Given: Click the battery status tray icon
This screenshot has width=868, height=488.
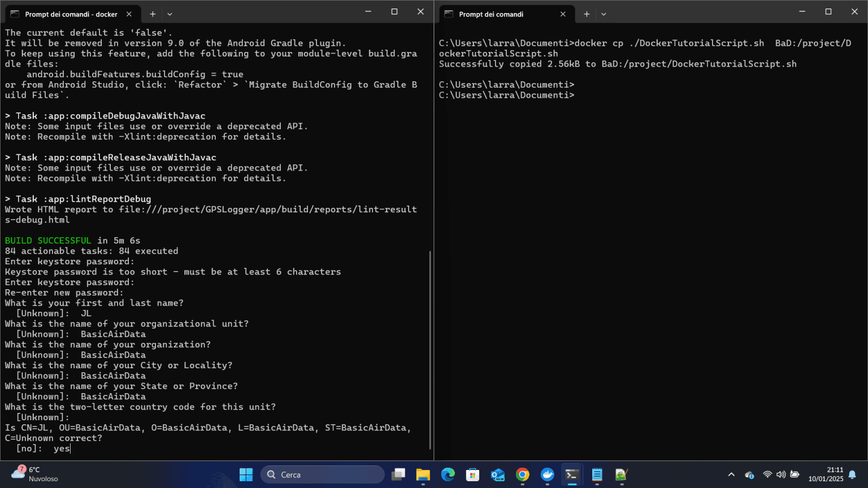Looking at the screenshot, I should point(795,474).
